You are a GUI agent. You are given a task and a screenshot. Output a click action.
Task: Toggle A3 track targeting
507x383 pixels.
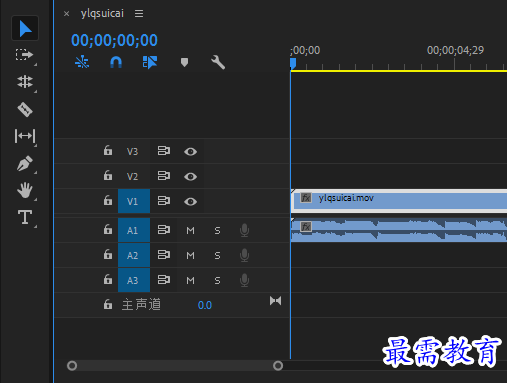pyautogui.click(x=134, y=280)
